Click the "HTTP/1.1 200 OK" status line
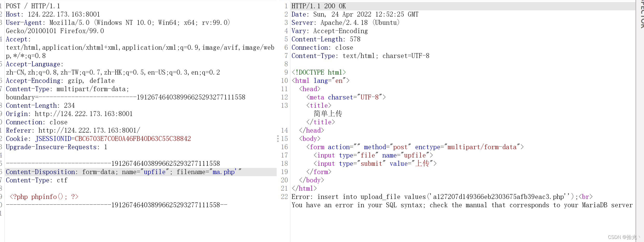 click(319, 6)
